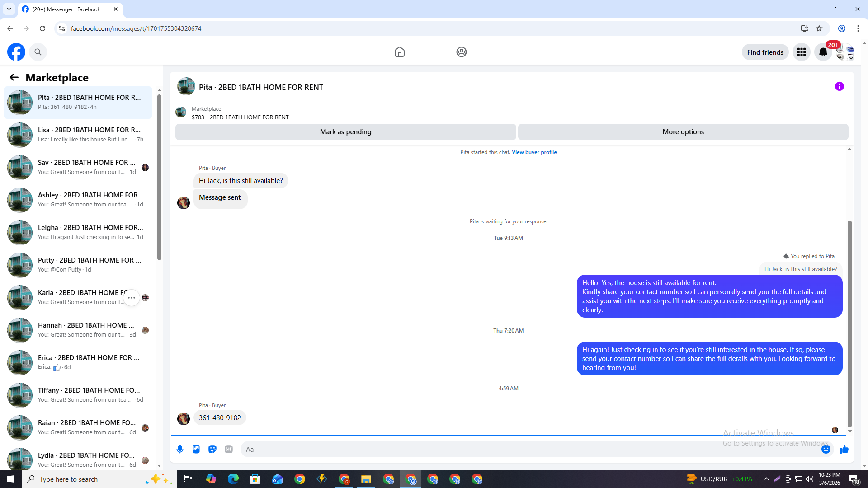868x488 pixels.
Task: Click the Mark as pending button
Action: pos(345,132)
